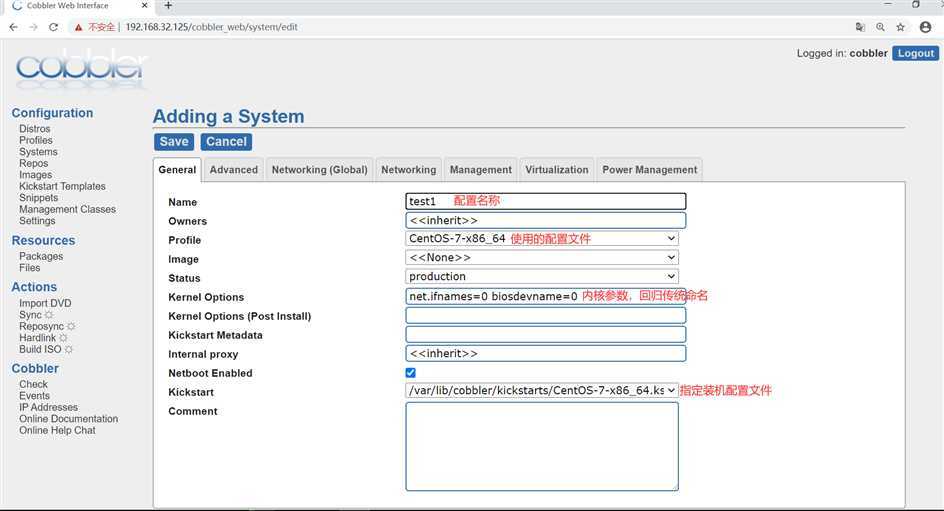This screenshot has height=511, width=944.
Task: Click the Internal proxy input field
Action: pos(545,353)
